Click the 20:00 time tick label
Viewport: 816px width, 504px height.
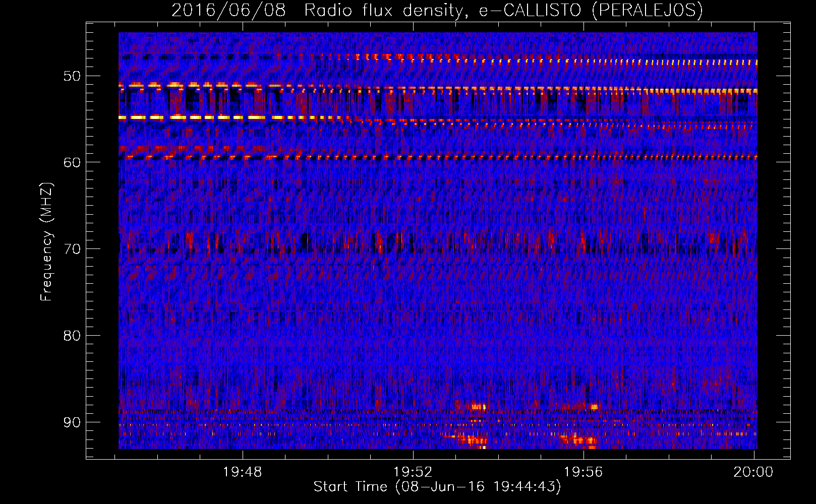[x=753, y=472]
